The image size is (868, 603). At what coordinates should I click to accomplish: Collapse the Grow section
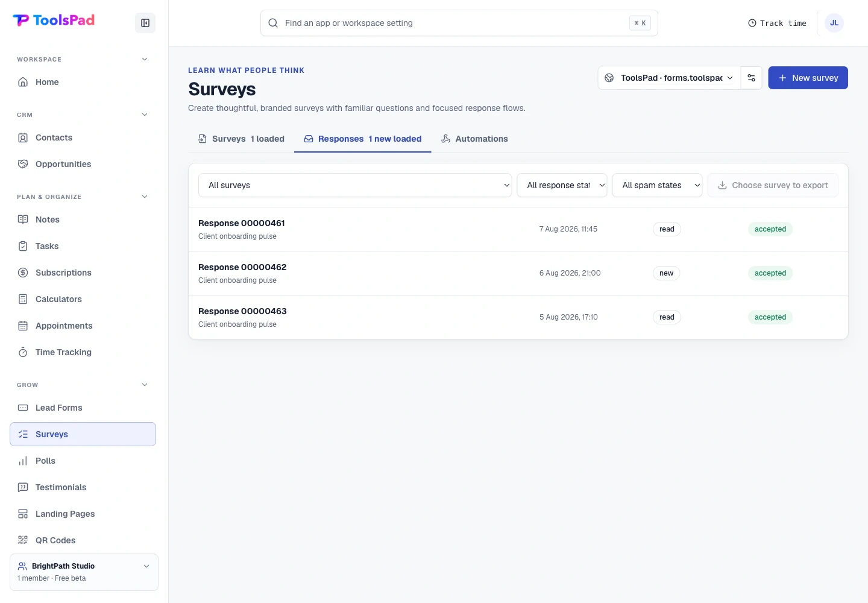[145, 385]
